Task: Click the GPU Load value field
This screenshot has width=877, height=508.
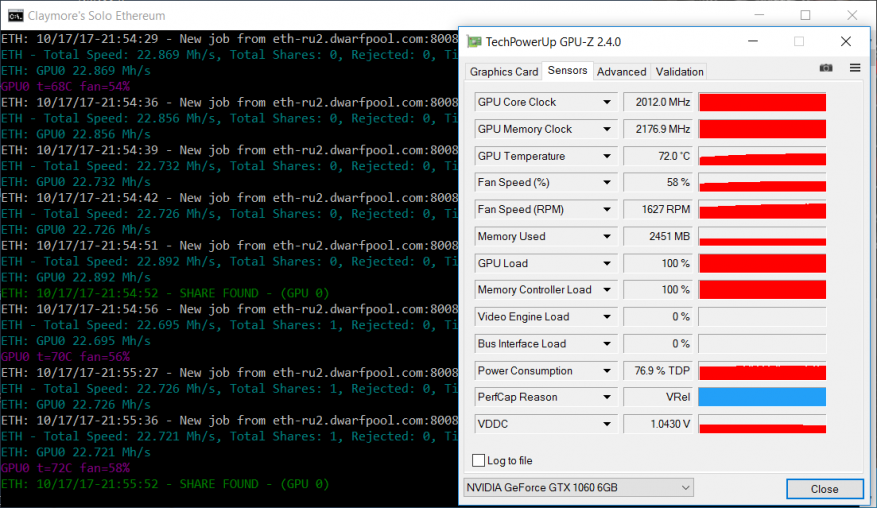Action: [658, 263]
